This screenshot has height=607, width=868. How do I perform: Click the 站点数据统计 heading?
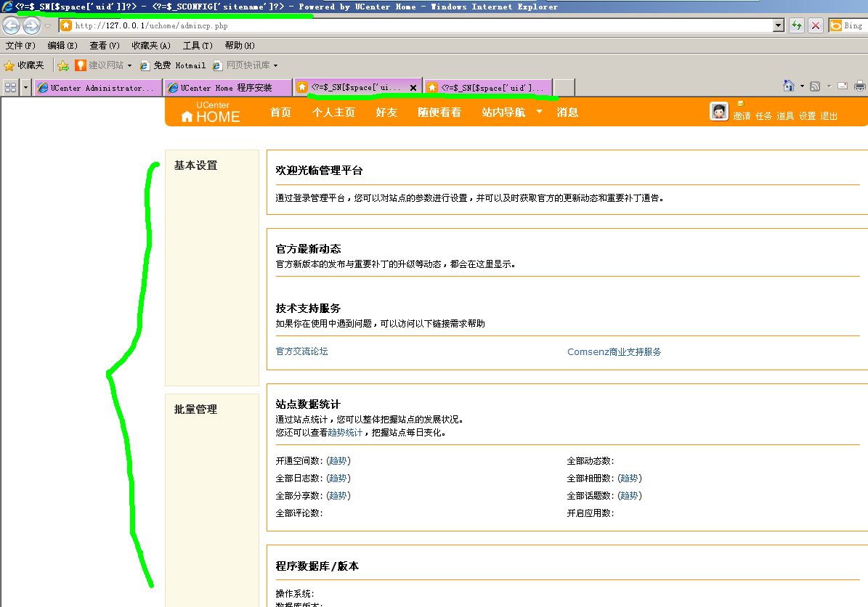(308, 404)
